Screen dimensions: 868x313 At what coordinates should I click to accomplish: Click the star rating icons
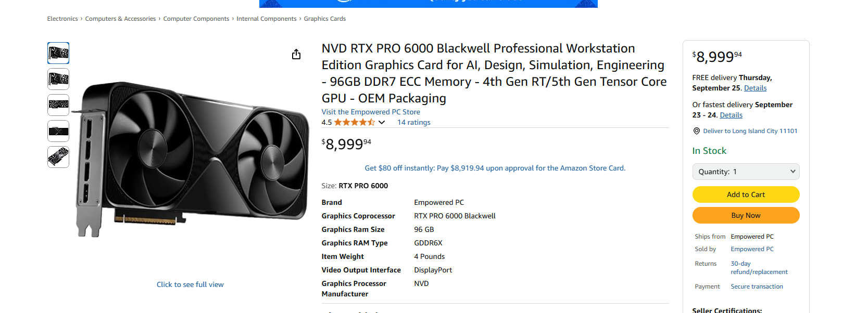354,122
